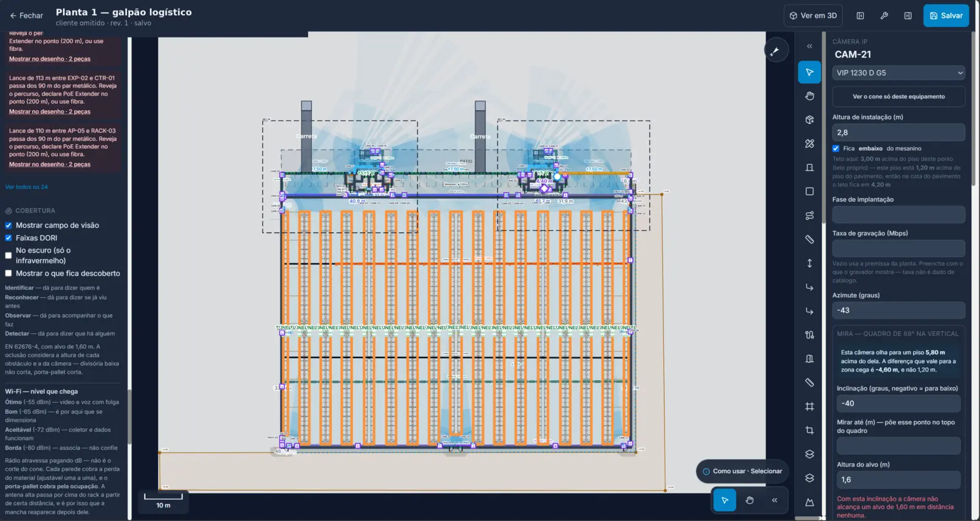The image size is (980, 521).
Task: Toggle Fica embaixo do mesanino checkbox
Action: coord(836,148)
